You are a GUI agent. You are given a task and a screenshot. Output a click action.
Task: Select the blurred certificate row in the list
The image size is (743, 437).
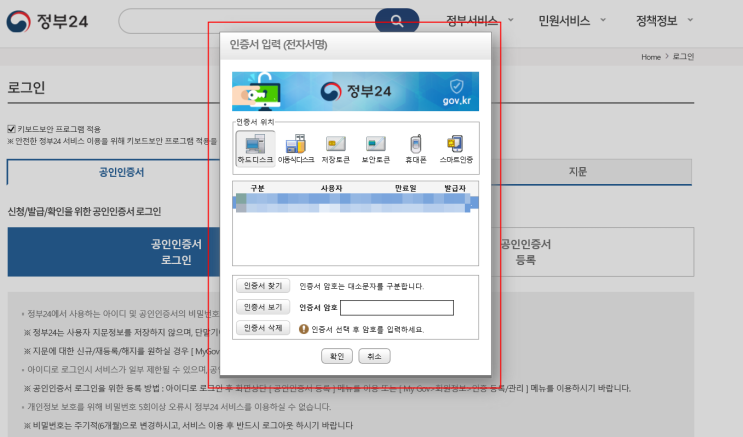click(x=355, y=202)
